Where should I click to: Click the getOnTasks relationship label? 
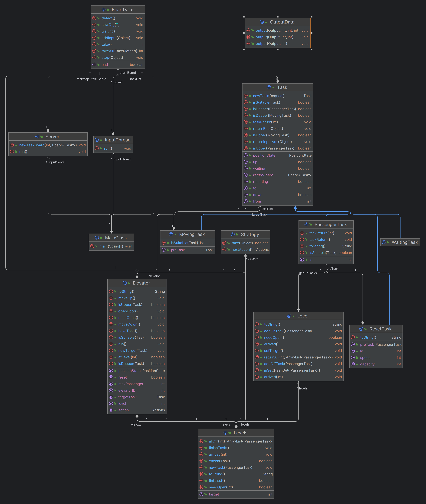coord(308,273)
